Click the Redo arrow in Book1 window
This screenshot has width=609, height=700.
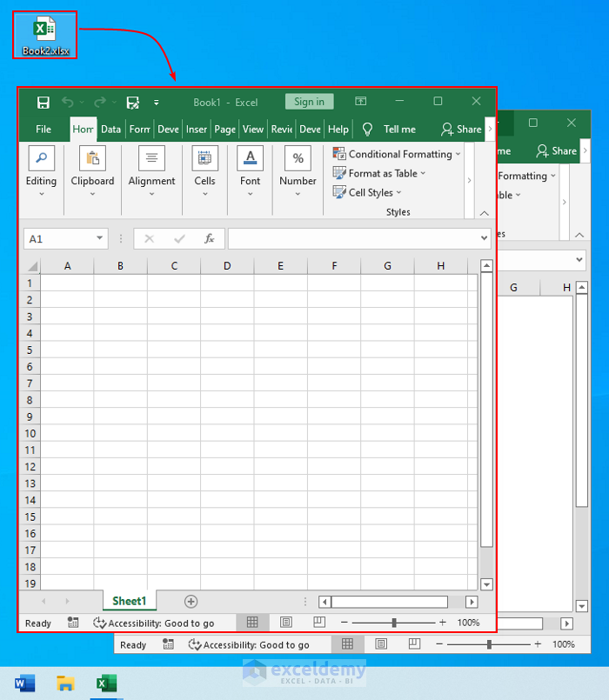point(100,103)
